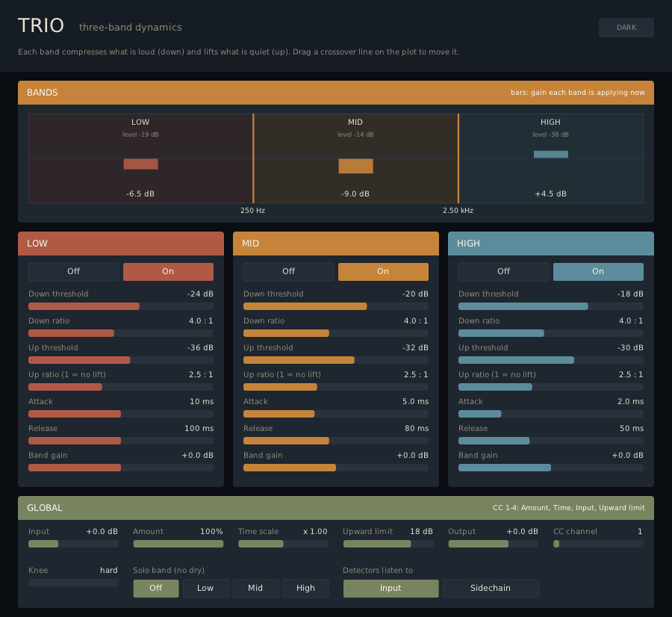Switch the HIGH band to Off

[x=503, y=271]
